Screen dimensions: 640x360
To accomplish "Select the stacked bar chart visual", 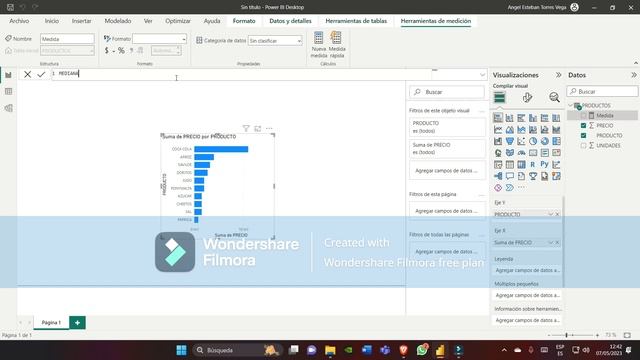I will click(498, 118).
